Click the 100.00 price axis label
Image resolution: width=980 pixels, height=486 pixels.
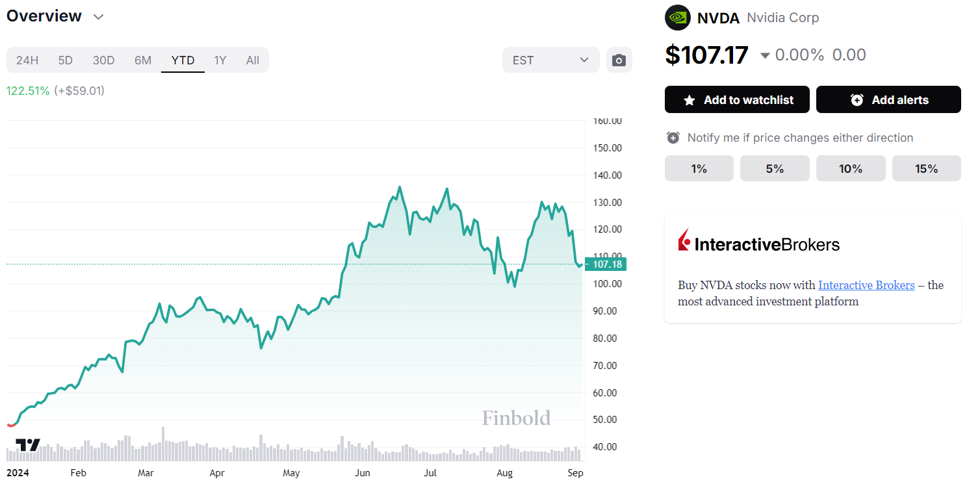(608, 284)
